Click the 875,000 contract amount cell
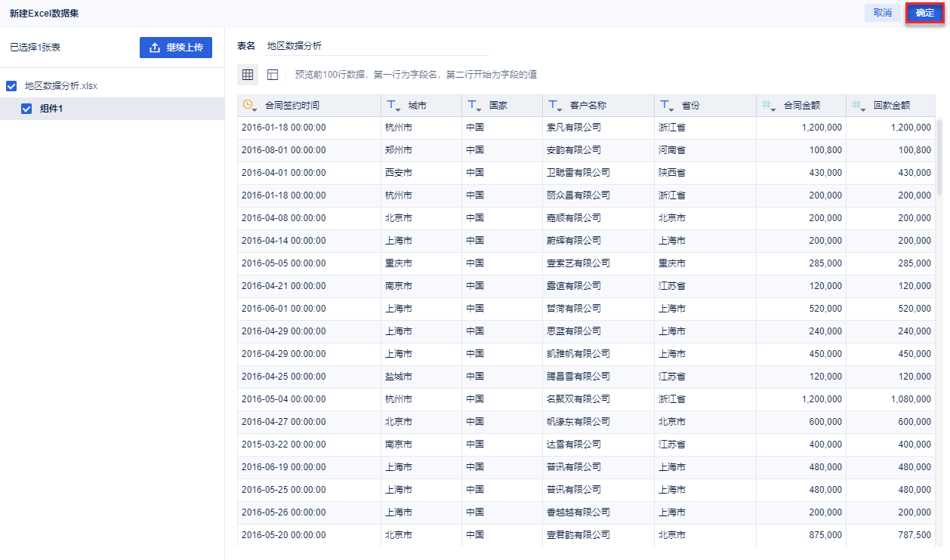 point(801,535)
